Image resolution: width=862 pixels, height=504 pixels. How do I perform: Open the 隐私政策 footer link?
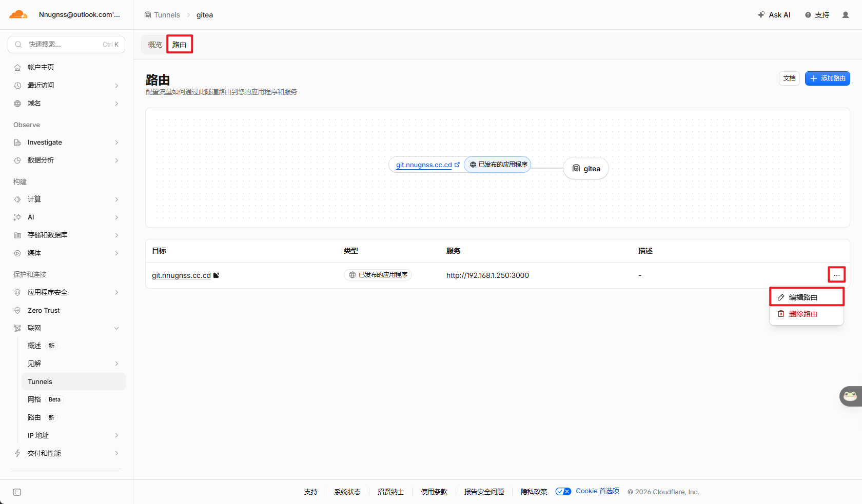click(x=534, y=492)
